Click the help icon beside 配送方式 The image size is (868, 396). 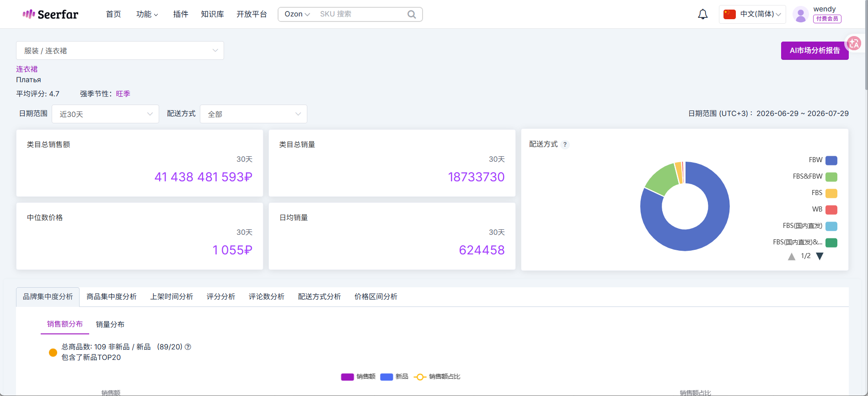[565, 144]
